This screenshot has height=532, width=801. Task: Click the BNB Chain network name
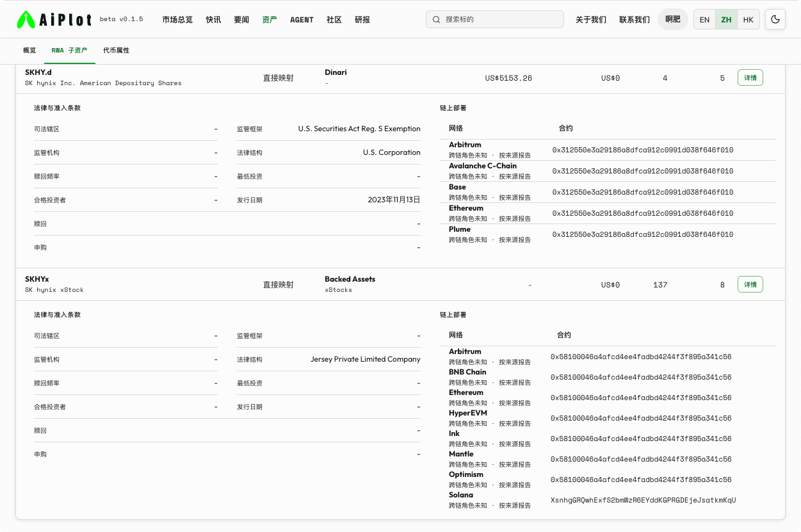[467, 372]
